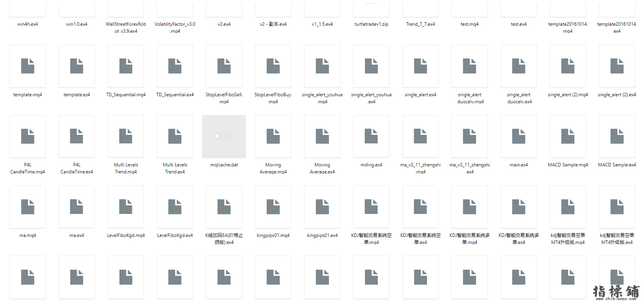The image size is (644, 302).
Task: Select kdj智能交易空单MT4升级版.mq4 icon
Action: (568, 207)
